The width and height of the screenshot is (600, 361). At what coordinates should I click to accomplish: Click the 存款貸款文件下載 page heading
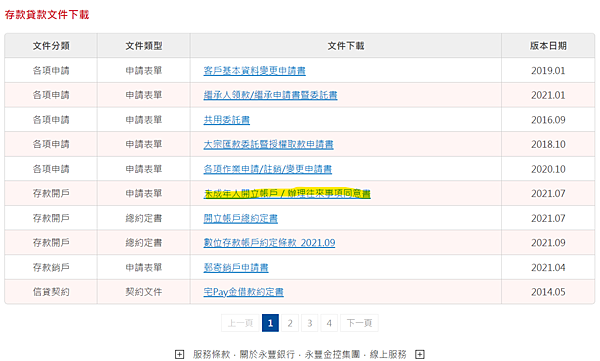(47, 15)
